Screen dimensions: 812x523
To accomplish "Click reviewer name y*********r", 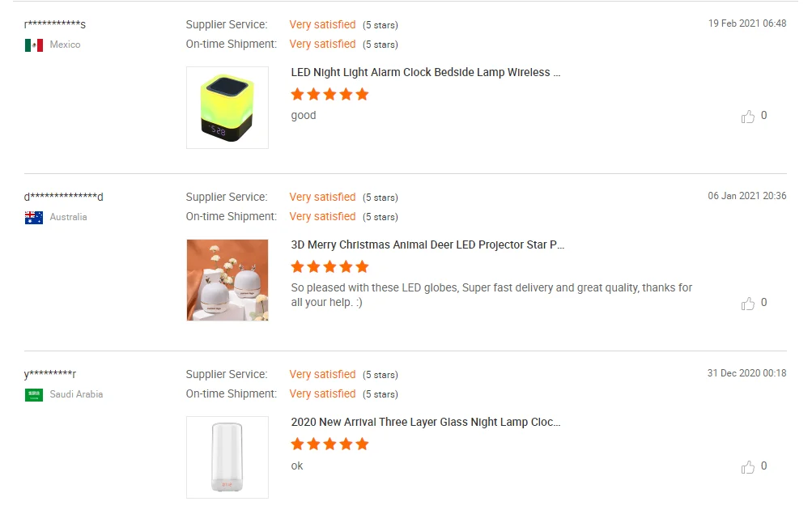I will click(50, 374).
